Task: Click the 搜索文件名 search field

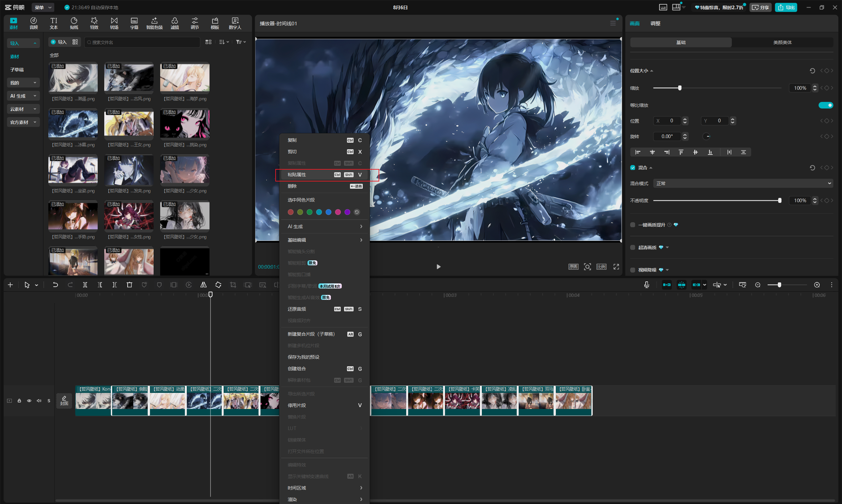Action: [x=142, y=42]
